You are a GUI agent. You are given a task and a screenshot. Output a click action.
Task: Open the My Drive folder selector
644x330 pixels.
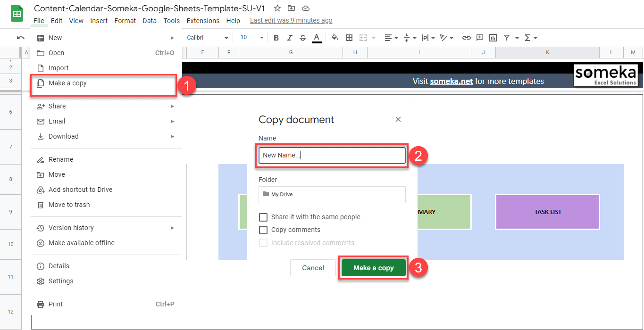332,194
